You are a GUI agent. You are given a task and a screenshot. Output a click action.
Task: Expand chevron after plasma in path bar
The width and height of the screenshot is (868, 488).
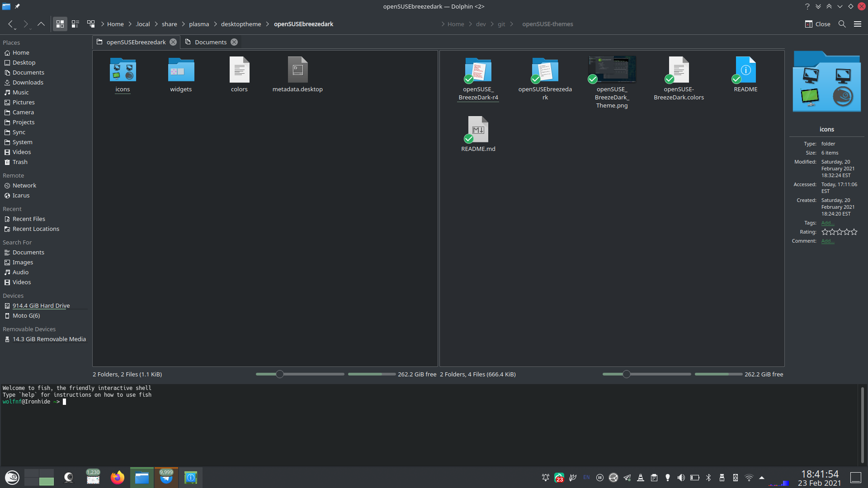point(215,24)
